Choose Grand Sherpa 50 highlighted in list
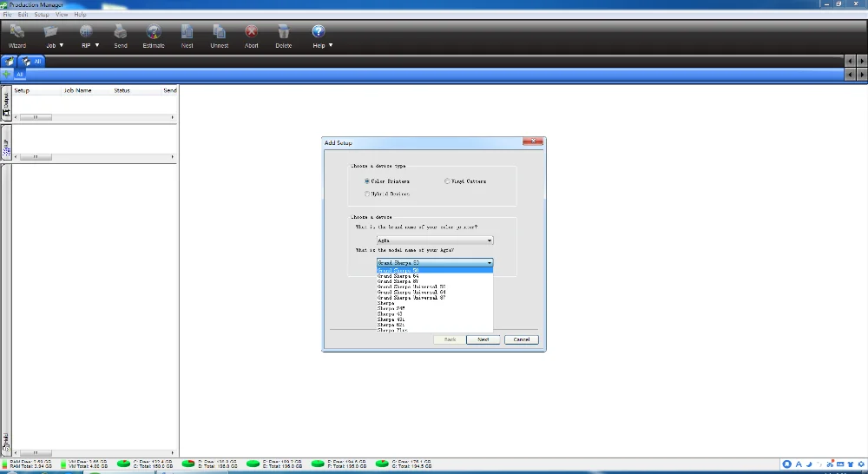Viewport: 868px width, 474px height. [x=435, y=270]
